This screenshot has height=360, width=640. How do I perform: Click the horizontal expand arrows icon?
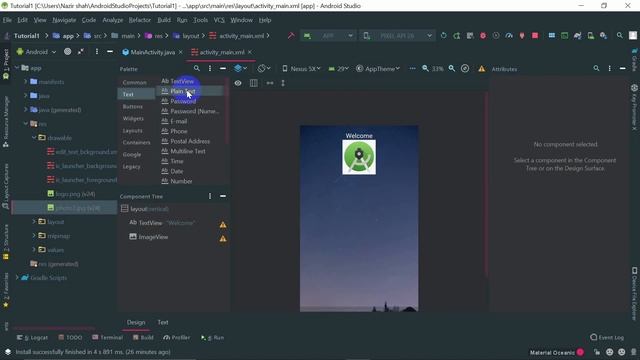270,83
